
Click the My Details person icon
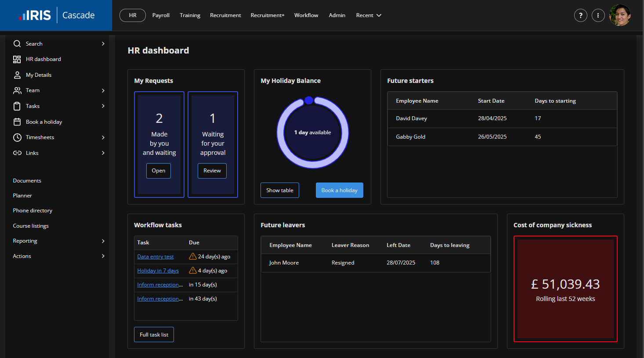click(x=17, y=75)
